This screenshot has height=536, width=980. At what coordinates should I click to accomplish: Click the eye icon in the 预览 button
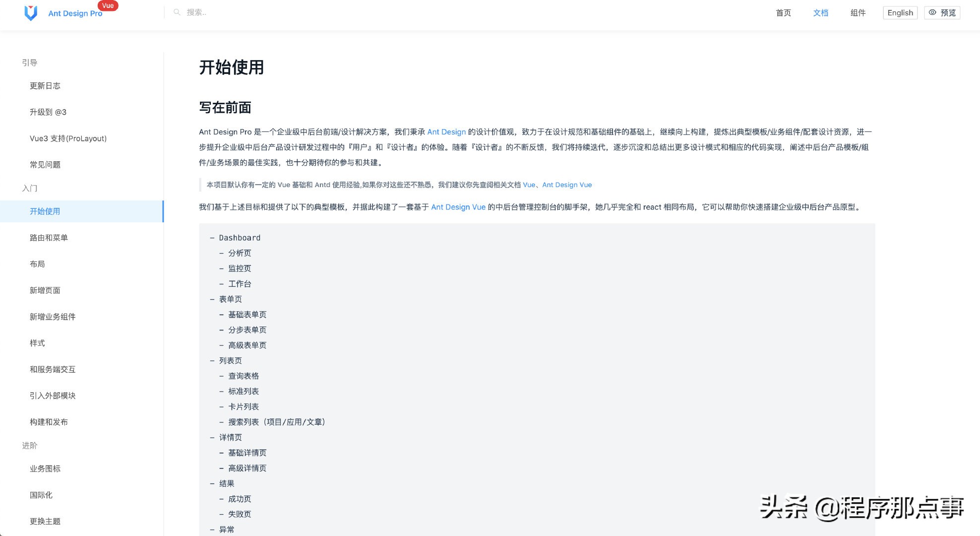pos(932,12)
